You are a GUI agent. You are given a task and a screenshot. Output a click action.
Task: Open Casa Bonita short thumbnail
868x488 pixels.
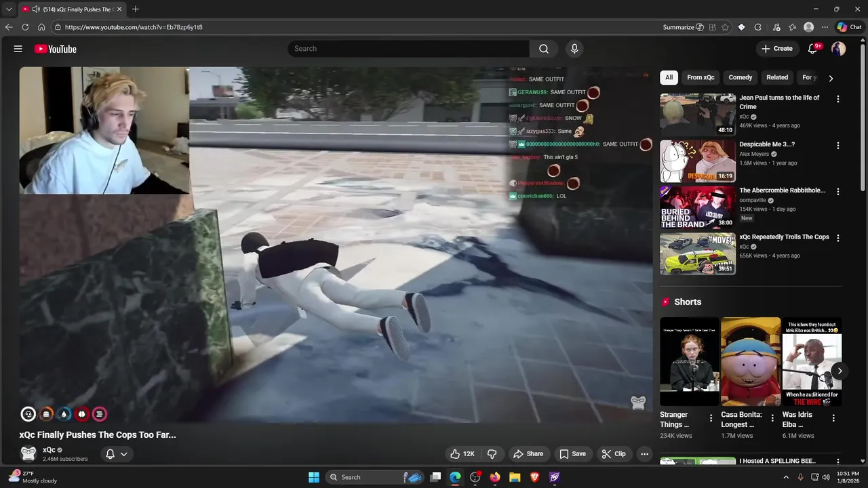click(751, 362)
